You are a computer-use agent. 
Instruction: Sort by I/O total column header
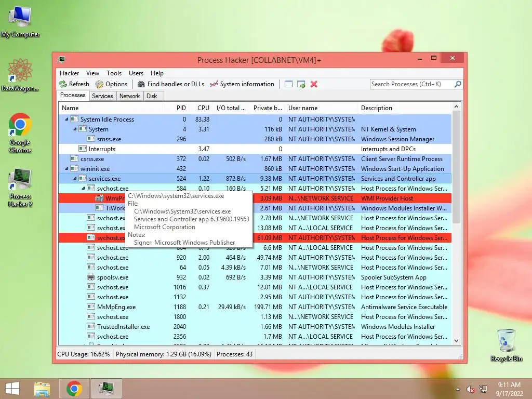(x=230, y=108)
